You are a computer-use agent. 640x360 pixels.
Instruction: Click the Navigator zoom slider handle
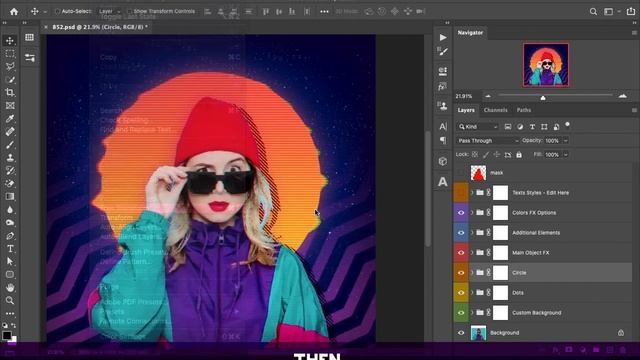[543, 98]
